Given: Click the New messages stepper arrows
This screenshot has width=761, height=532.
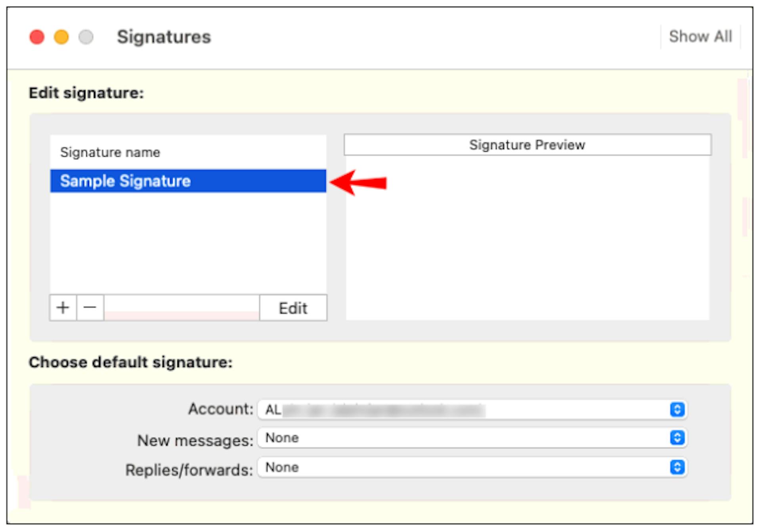Looking at the screenshot, I should tap(677, 438).
